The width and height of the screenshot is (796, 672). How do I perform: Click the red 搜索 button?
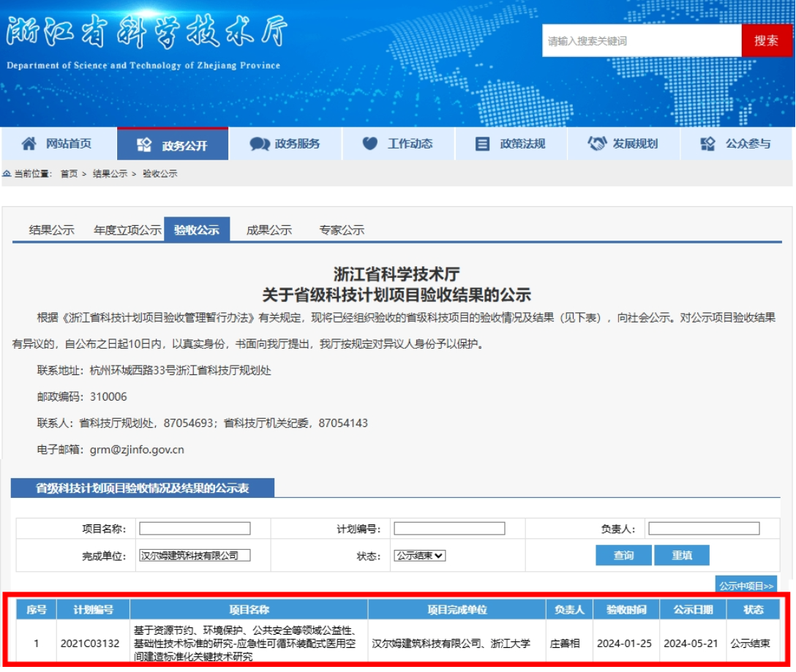click(x=766, y=41)
